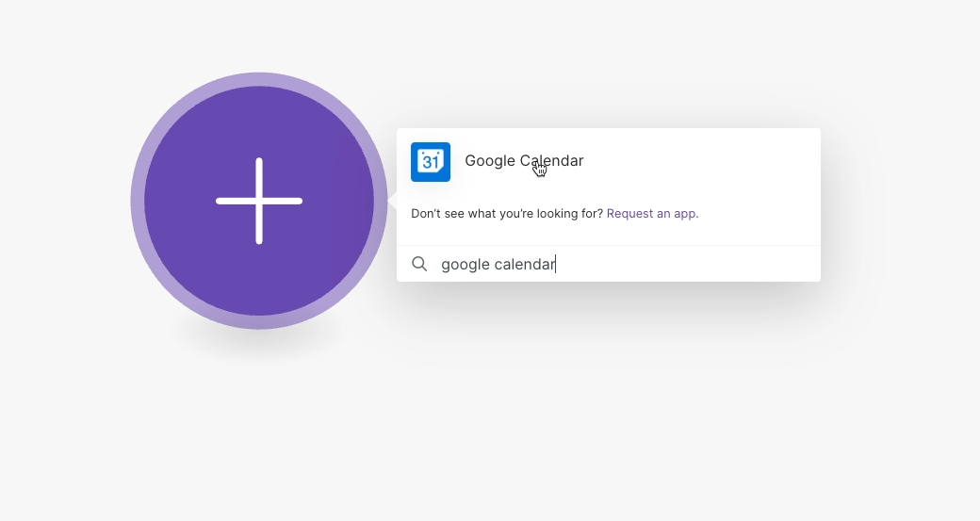Choose the Google Calendar result label

pos(524,160)
